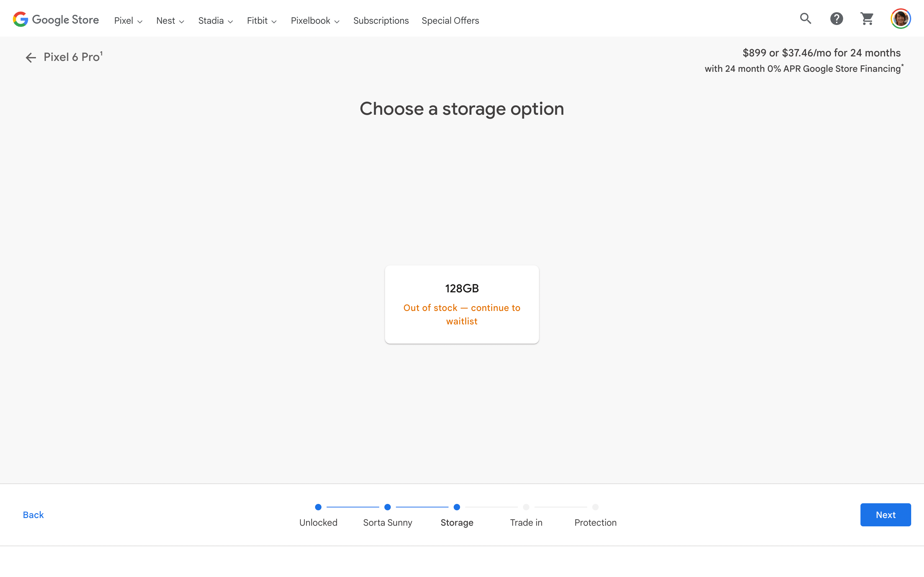Select the 128GB storage option card

pos(462,304)
